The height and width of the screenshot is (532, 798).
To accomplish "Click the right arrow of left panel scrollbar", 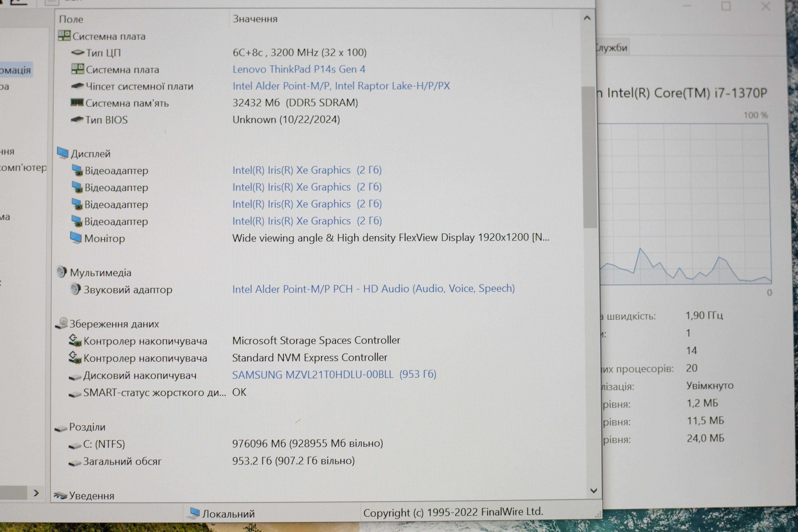I will (36, 493).
